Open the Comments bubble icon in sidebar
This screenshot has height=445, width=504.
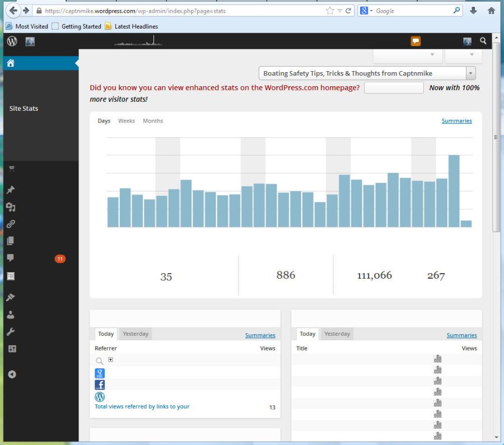[x=11, y=258]
